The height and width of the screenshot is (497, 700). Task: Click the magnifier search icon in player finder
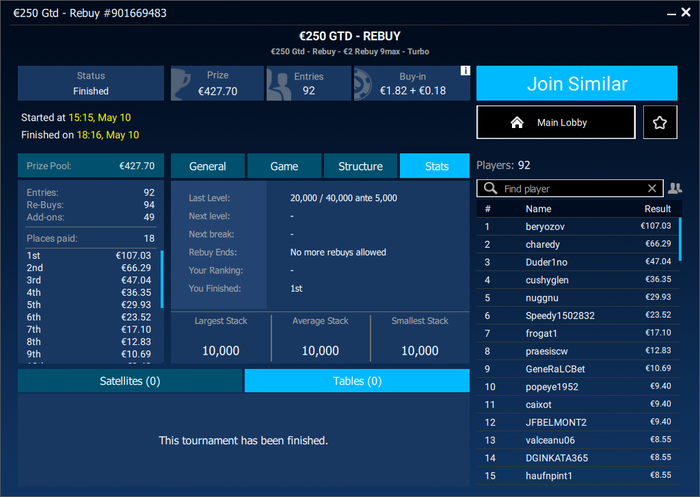coord(490,188)
